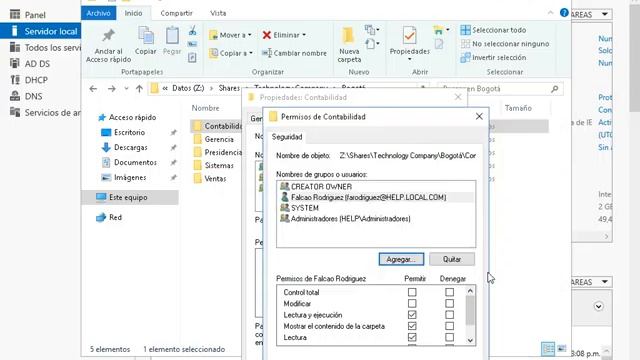This screenshot has height=360, width=640.
Task: Click Anclar al Acceso rápido pin icon
Action: click(108, 36)
